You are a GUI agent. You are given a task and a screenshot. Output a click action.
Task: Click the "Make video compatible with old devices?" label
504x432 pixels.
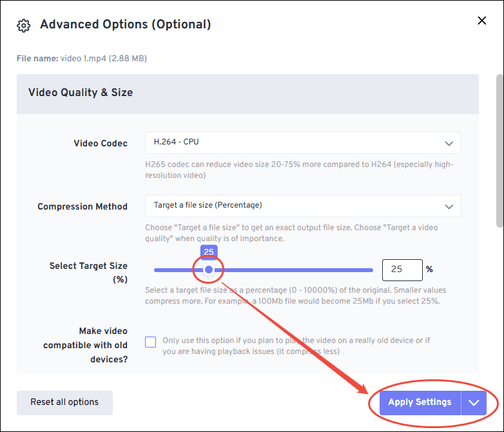coord(85,345)
